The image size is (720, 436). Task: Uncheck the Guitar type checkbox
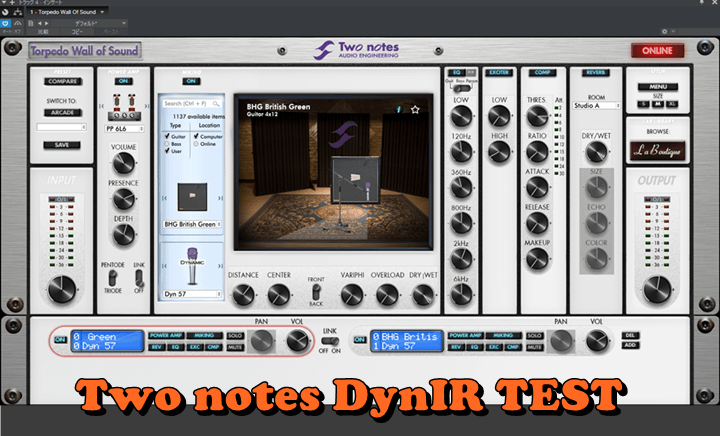(167, 136)
